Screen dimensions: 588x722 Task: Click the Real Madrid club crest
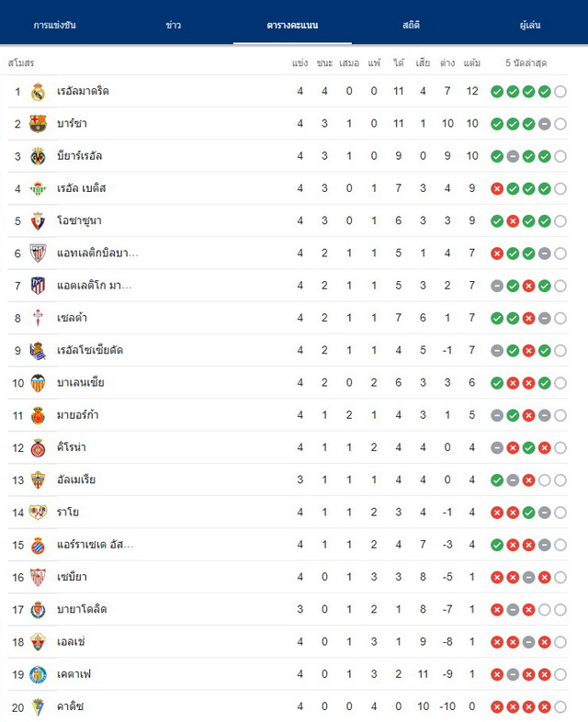pos(38,92)
